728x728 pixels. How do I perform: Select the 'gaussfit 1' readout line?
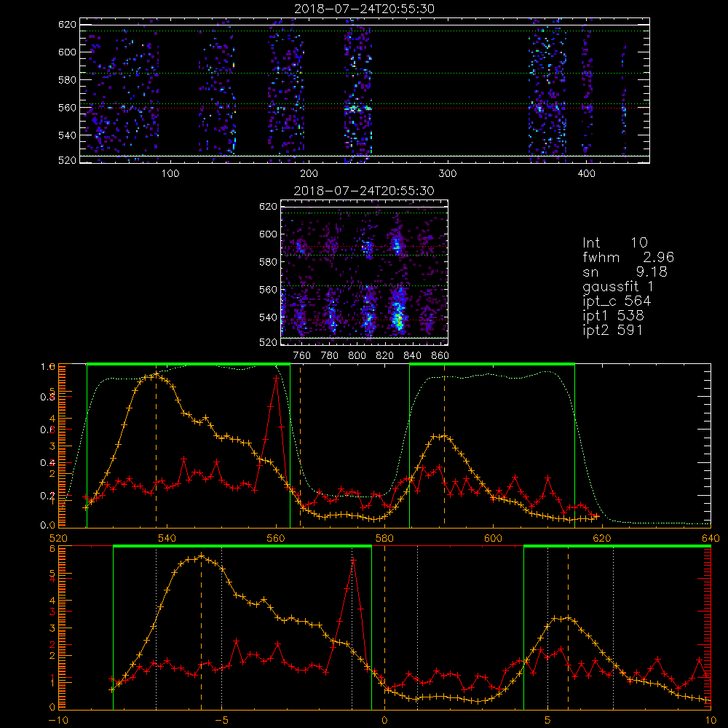tap(618, 286)
